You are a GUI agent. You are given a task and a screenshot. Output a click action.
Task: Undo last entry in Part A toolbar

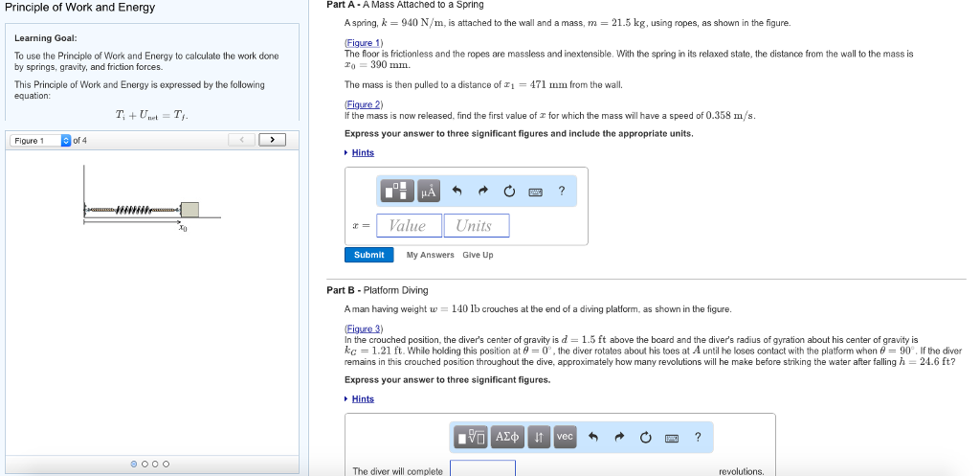457,192
